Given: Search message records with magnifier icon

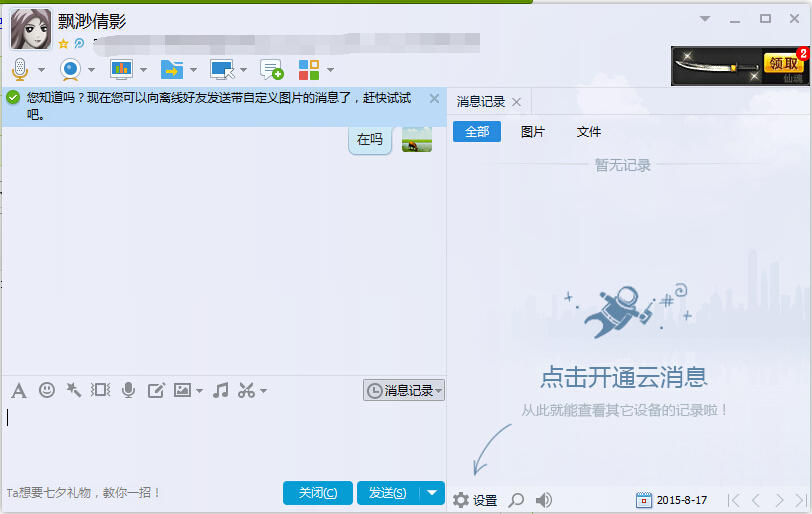Looking at the screenshot, I should [x=516, y=500].
